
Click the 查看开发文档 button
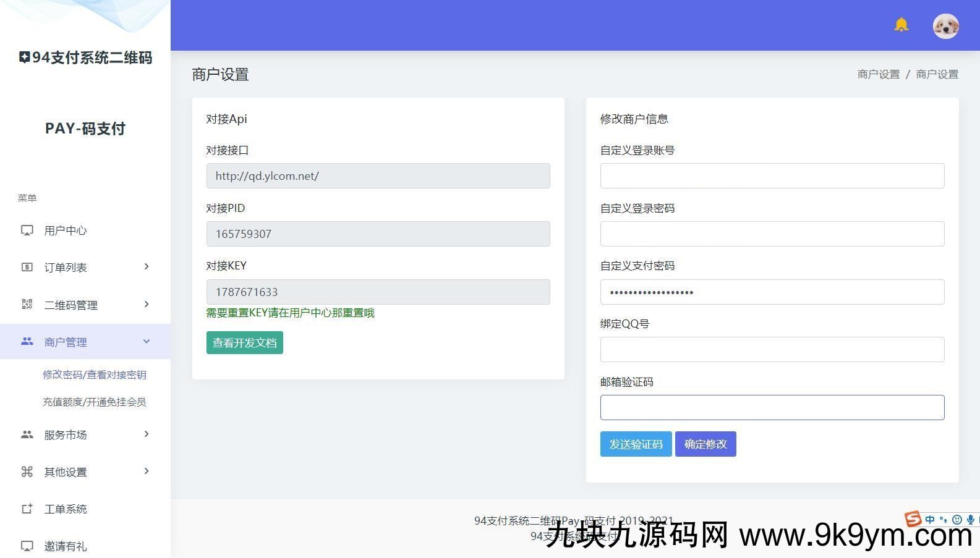pos(244,343)
